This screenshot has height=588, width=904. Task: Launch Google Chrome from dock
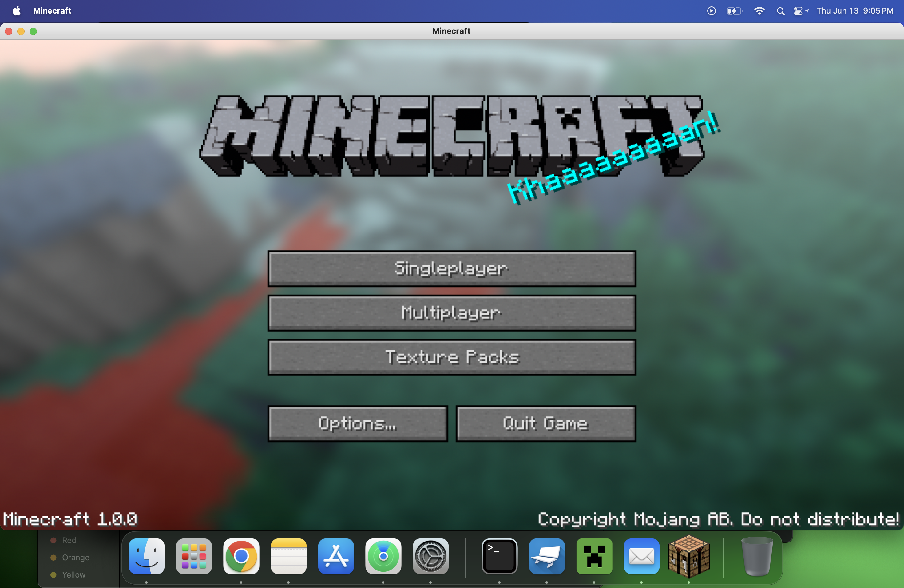click(x=241, y=556)
